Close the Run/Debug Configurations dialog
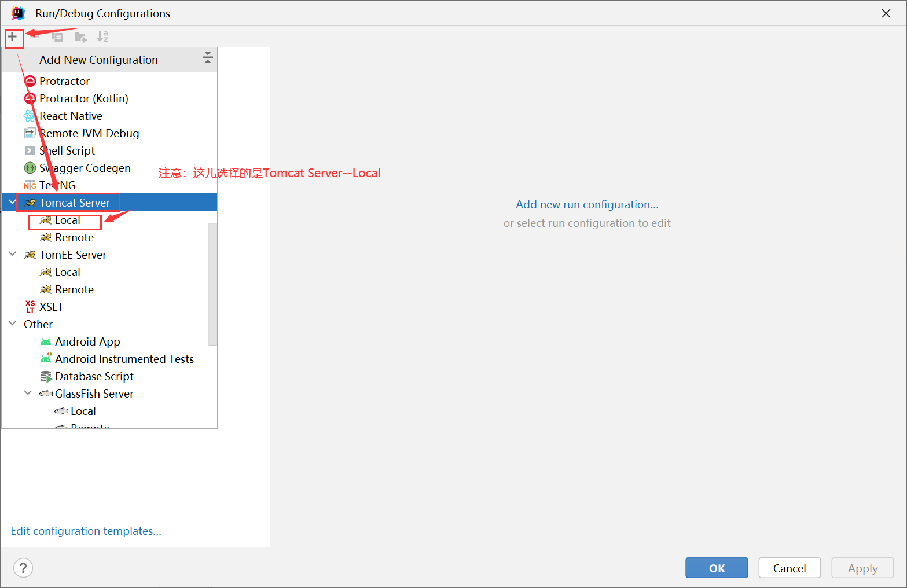907x588 pixels. click(886, 13)
